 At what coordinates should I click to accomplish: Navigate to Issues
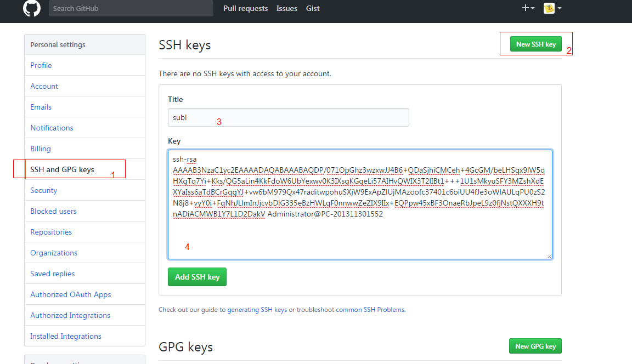(286, 8)
